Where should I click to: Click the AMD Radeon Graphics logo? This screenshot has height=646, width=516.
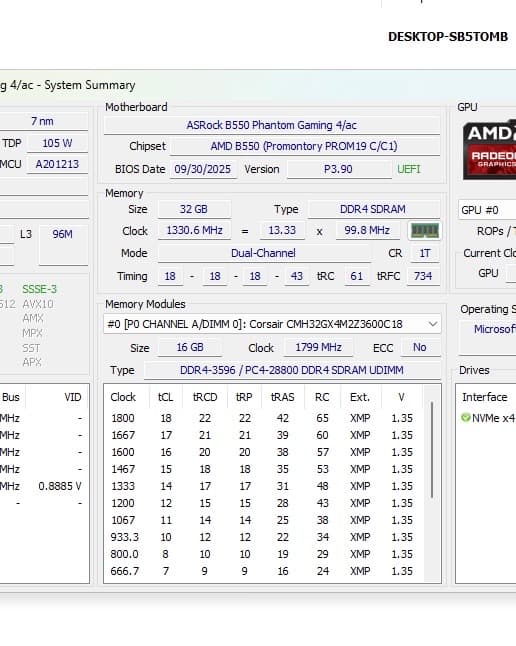click(x=489, y=150)
